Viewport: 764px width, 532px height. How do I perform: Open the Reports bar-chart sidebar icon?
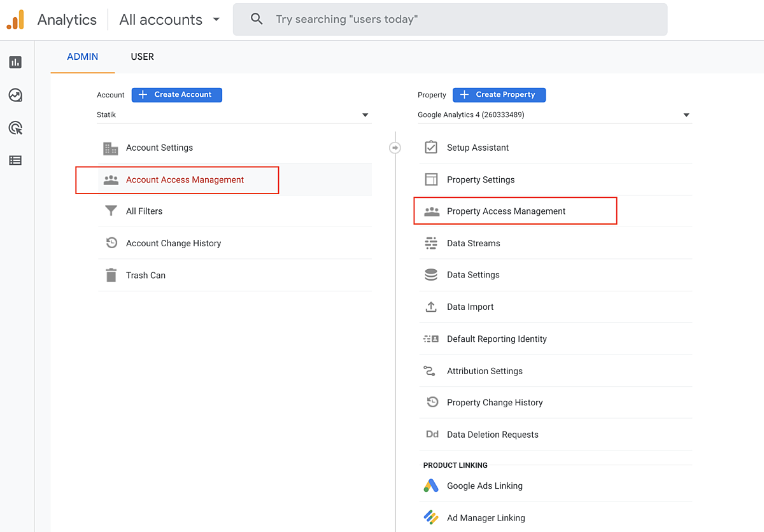(x=15, y=62)
